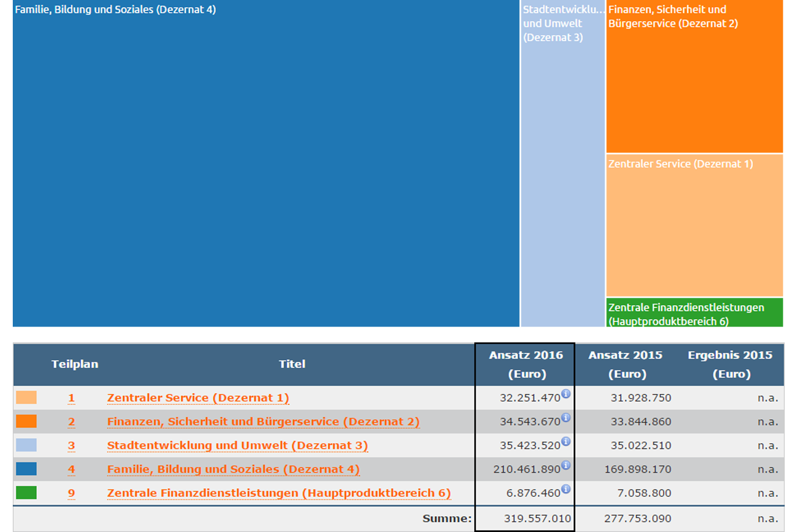Click the value 6.876.460
798x532 pixels.
[533, 493]
